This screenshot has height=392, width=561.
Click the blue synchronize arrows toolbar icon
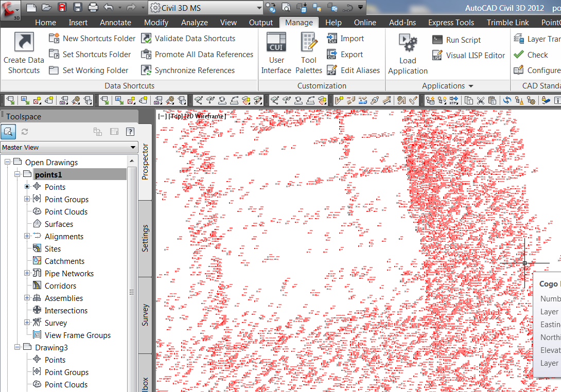tap(507, 100)
